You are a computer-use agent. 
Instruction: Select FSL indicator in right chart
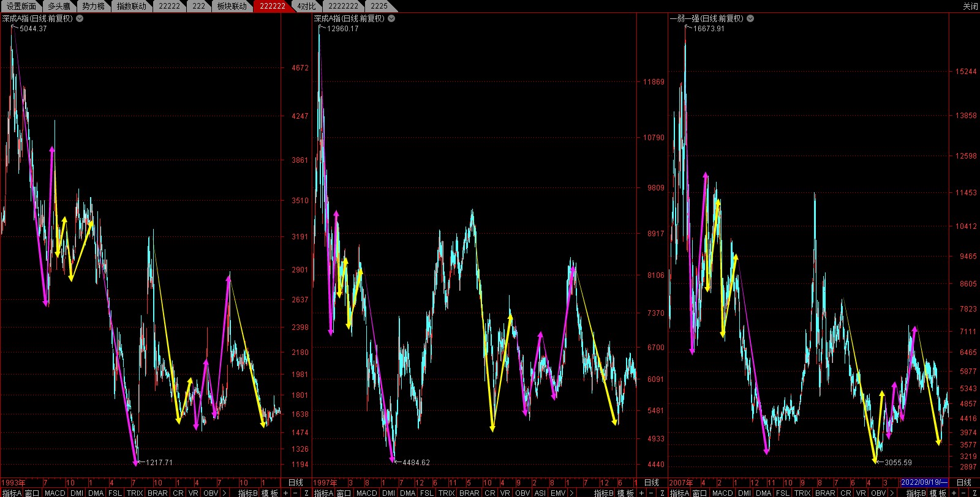[x=783, y=493]
